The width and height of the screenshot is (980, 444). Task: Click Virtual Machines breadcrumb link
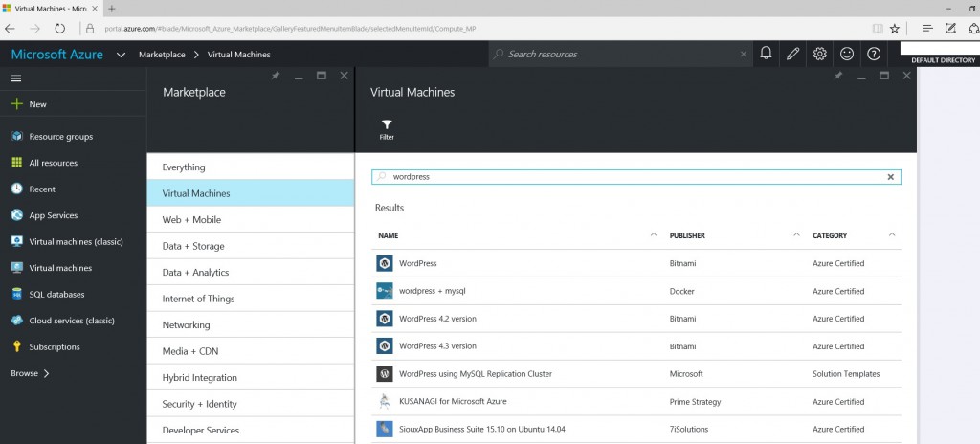(238, 55)
